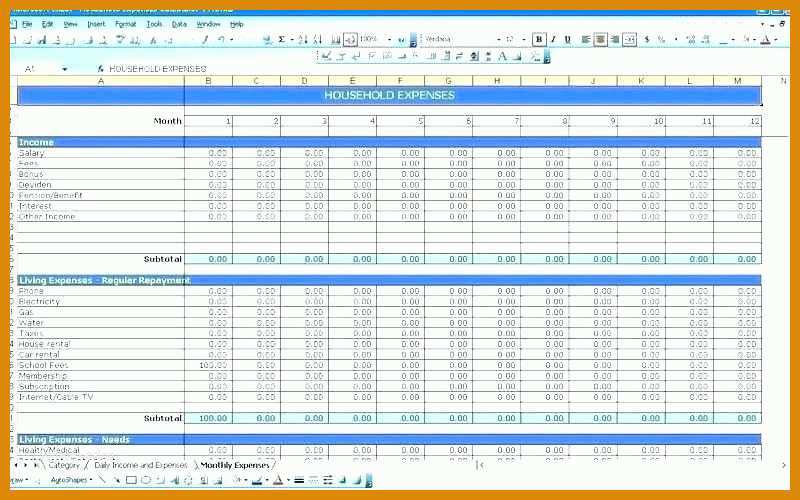Click the Borders icon in Formatting toolbar
The width and height of the screenshot is (800, 500).
(x=723, y=39)
